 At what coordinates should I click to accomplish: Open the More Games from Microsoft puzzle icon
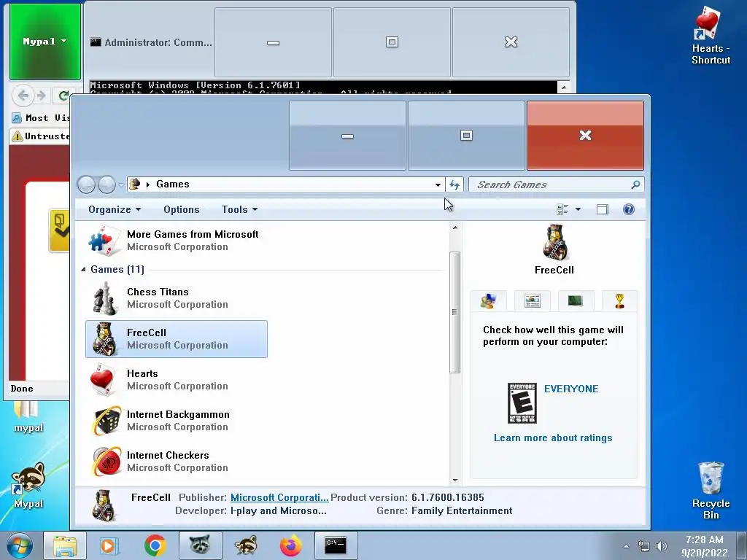(104, 241)
